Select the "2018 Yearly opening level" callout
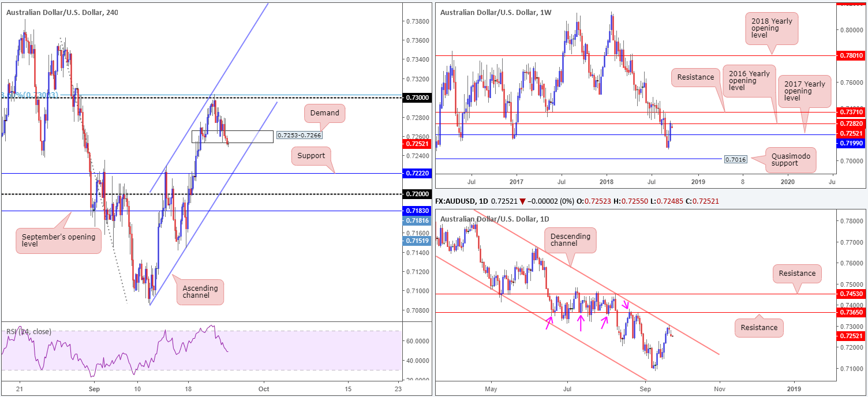 (x=772, y=28)
